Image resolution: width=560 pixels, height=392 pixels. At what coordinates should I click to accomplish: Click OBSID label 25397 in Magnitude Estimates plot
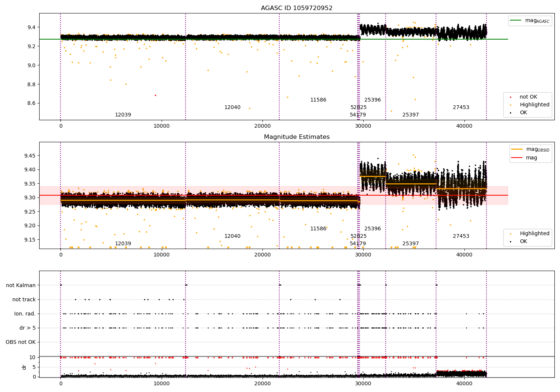pos(411,244)
